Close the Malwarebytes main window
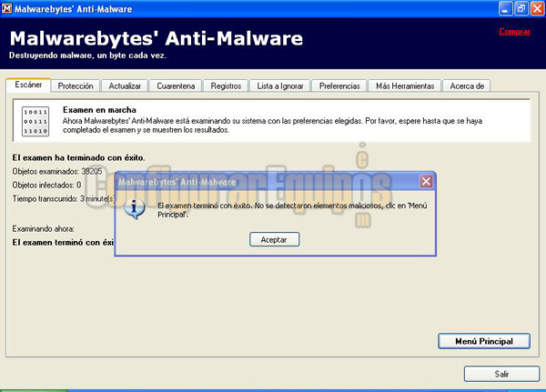 (x=537, y=9)
